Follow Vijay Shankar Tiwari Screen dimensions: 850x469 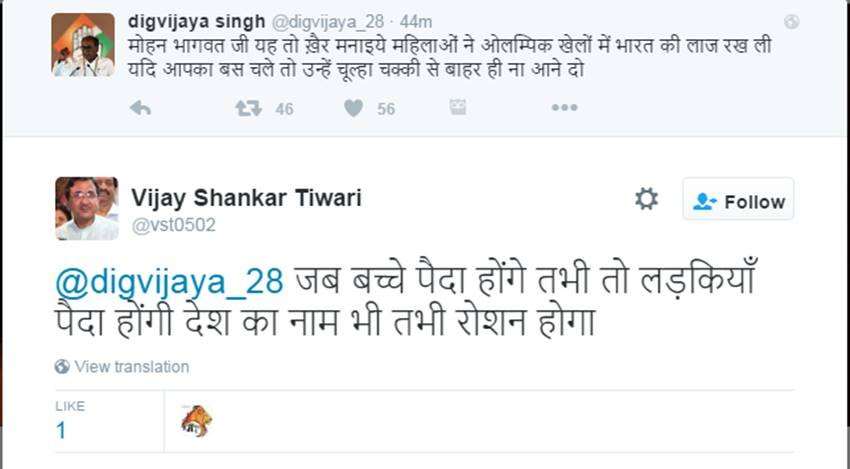tap(739, 201)
